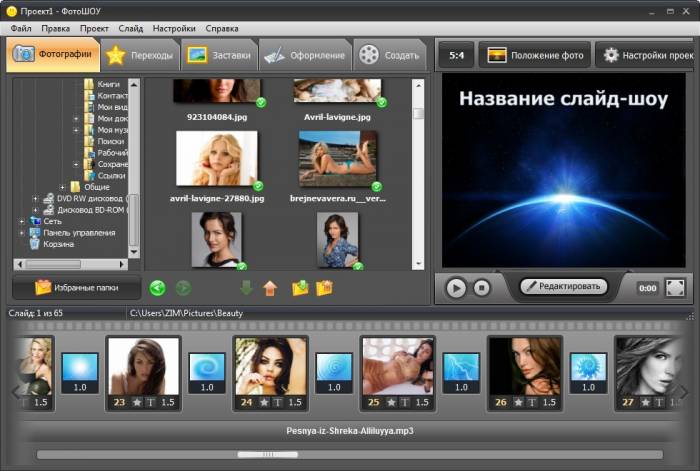
Task: Open fullscreen preview mode
Action: (675, 288)
